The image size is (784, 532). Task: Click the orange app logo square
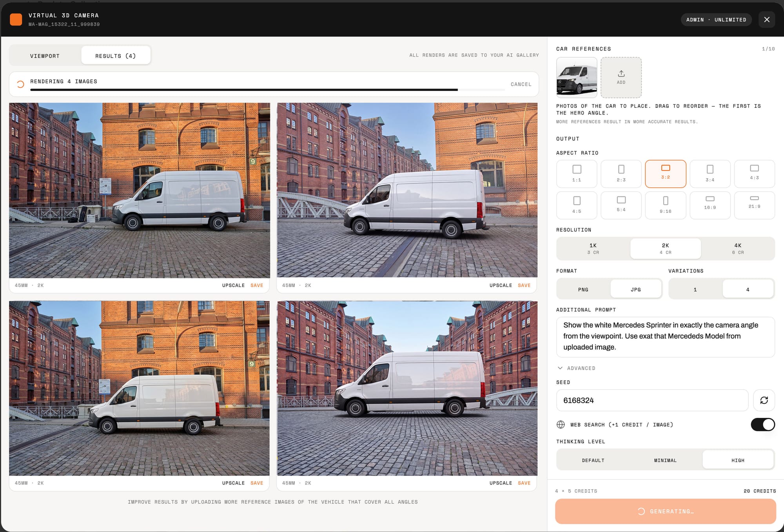point(16,20)
